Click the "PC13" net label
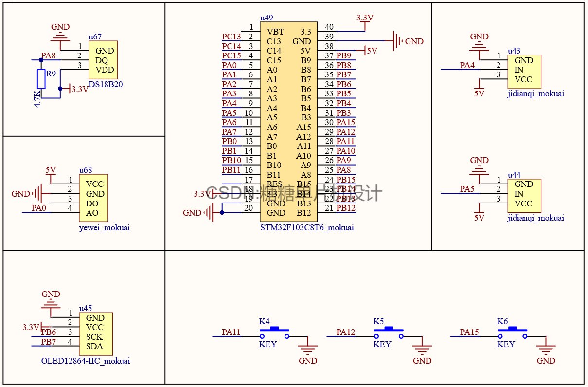This screenshot has height=387, width=588. (232, 37)
